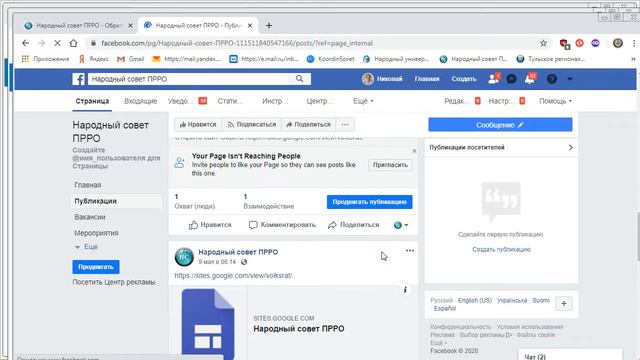Click the Facebook logo icon
The height and width of the screenshot is (360, 640).
coord(78,79)
